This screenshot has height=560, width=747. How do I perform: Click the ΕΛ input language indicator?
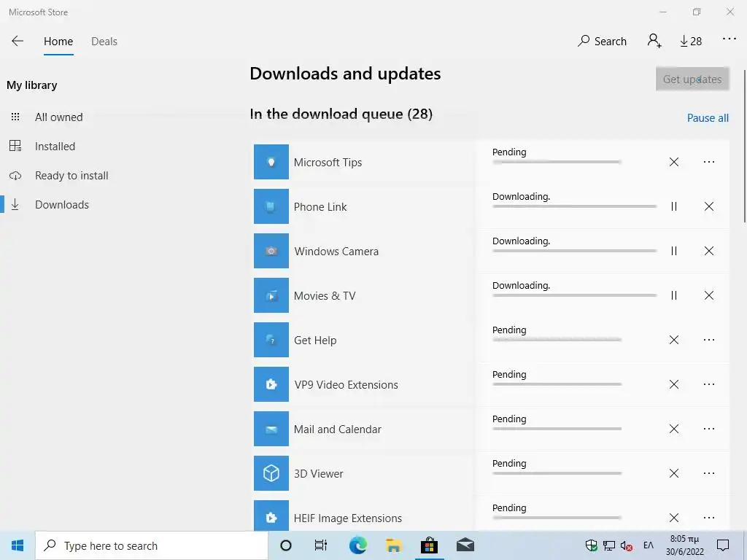point(649,545)
